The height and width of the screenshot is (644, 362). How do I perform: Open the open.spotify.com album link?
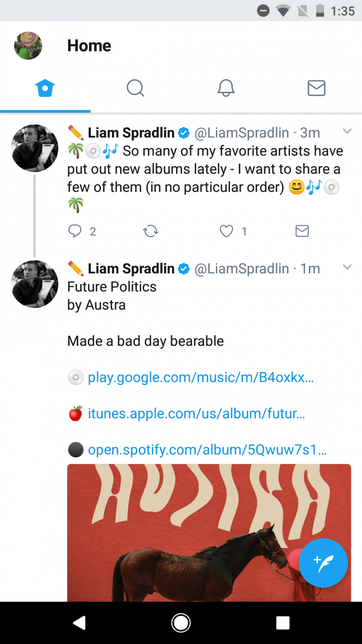(x=207, y=450)
